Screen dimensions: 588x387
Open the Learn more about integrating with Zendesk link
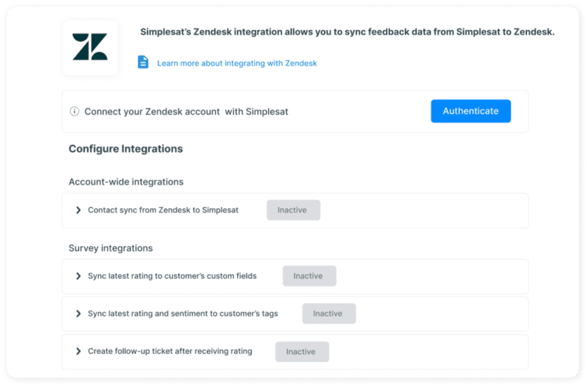tap(236, 63)
